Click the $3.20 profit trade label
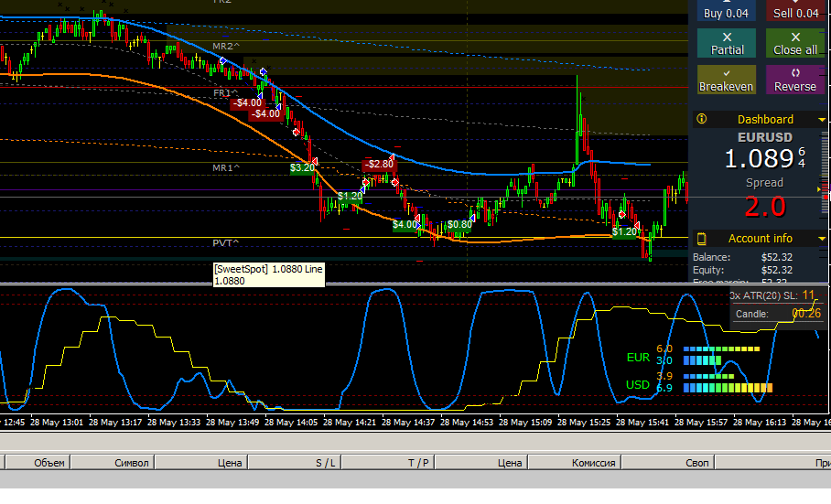The image size is (831, 504). click(x=303, y=167)
